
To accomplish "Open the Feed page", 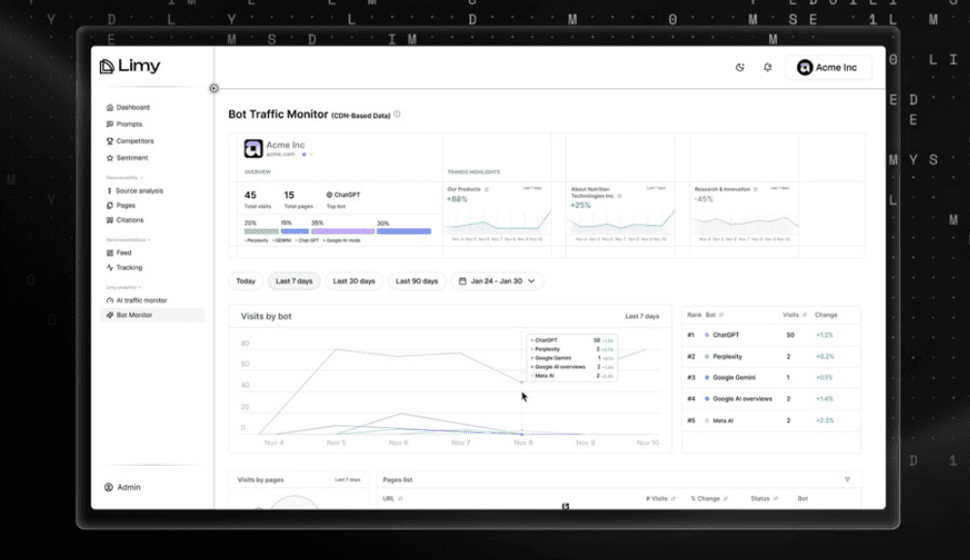I will [x=118, y=252].
